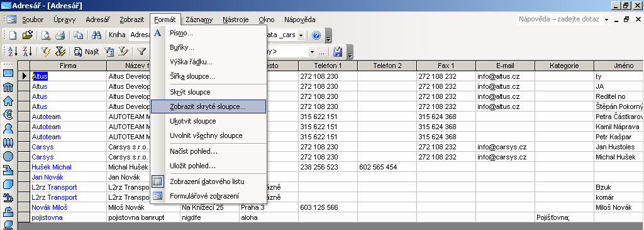The image size is (644, 230).
Task: Click the envelope icon in the left sidebar
Action: (x=8, y=74)
